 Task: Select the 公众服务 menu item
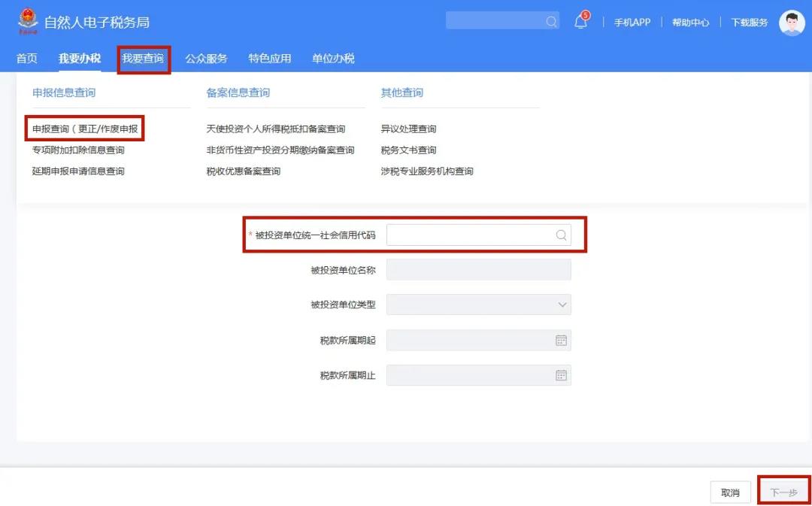click(206, 58)
